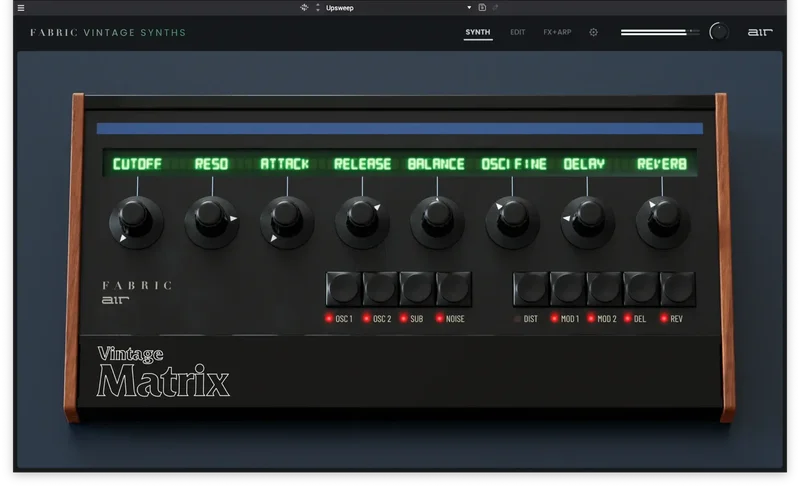Toggle the REV effect button
This screenshot has width=800, height=488.
[678, 289]
